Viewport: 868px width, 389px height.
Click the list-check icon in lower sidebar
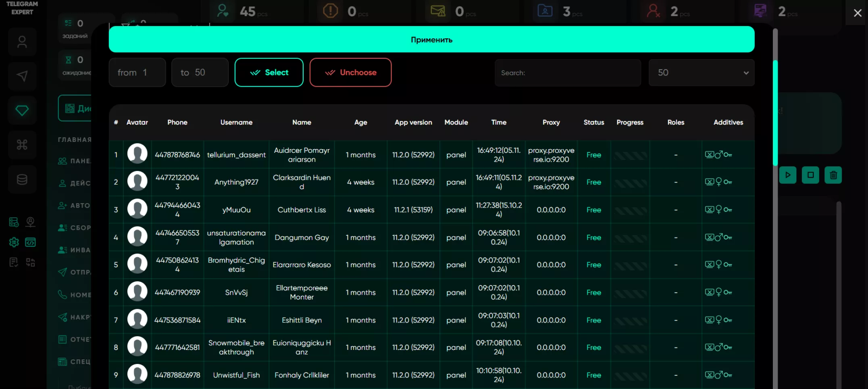14,222
